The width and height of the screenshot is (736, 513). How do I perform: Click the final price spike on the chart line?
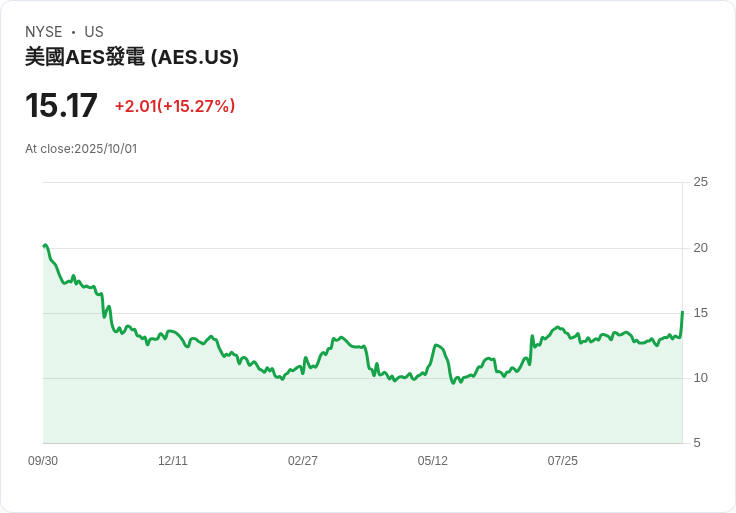pyautogui.click(x=682, y=313)
